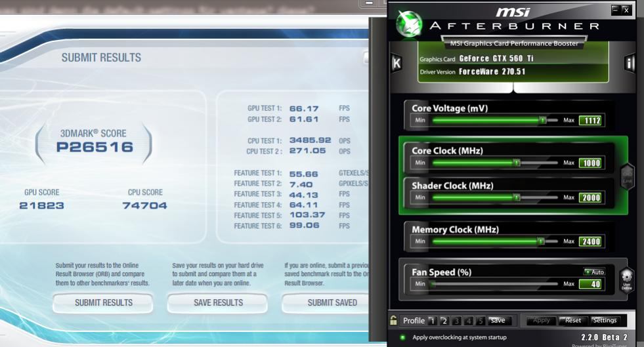Click FEATURE TEST 3 value 44.13

coord(303,195)
